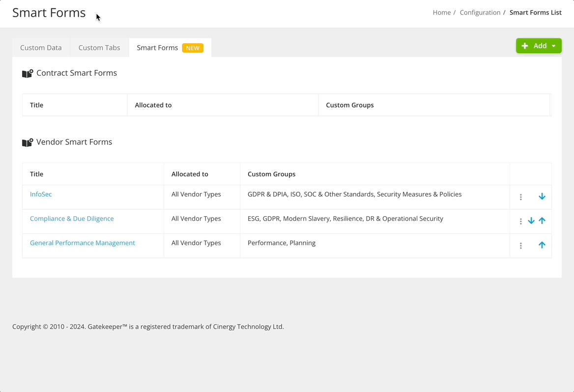This screenshot has width=574, height=392.
Task: Go to Home via the breadcrumb
Action: (x=441, y=12)
